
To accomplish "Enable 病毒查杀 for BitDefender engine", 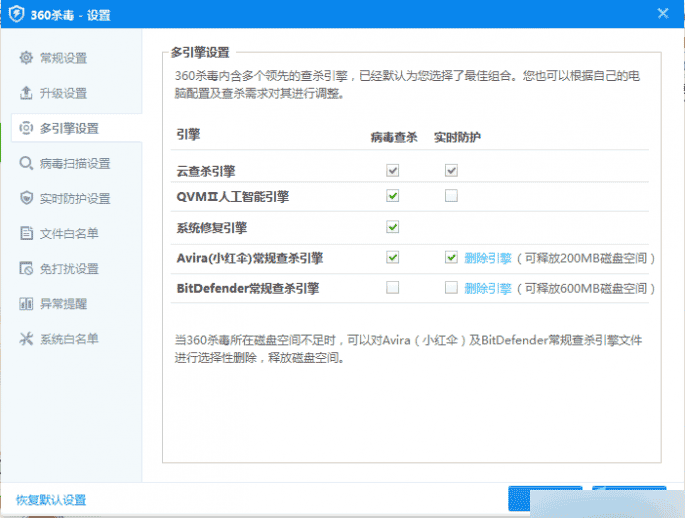I will (x=393, y=288).
